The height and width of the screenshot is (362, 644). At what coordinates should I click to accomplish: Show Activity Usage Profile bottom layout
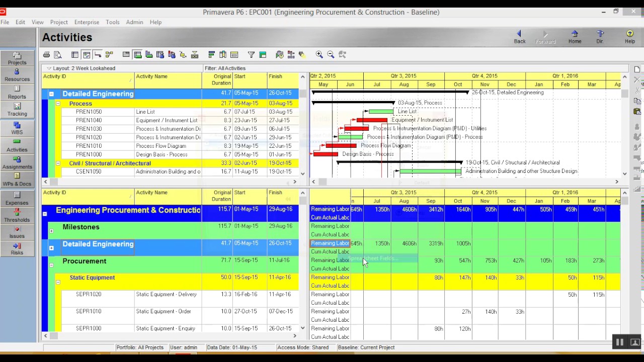(149, 54)
